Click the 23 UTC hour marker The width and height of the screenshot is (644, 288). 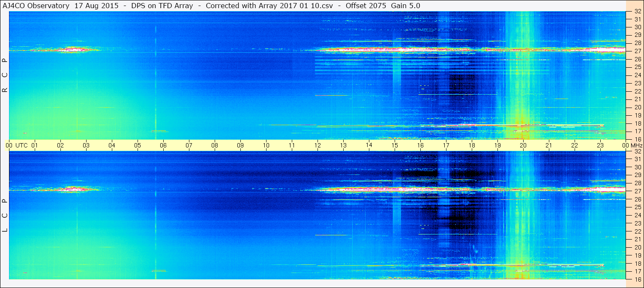coord(600,145)
